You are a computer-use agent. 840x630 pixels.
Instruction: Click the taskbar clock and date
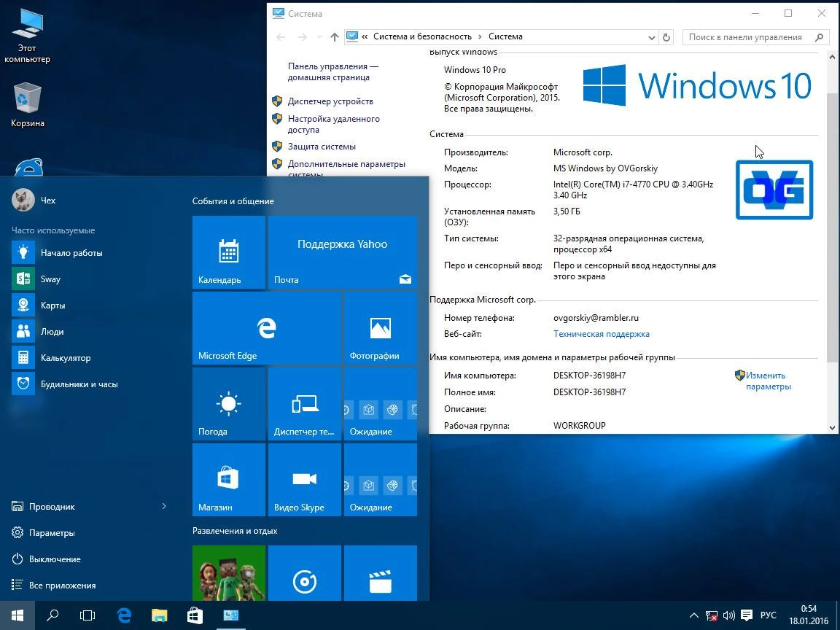tap(809, 615)
